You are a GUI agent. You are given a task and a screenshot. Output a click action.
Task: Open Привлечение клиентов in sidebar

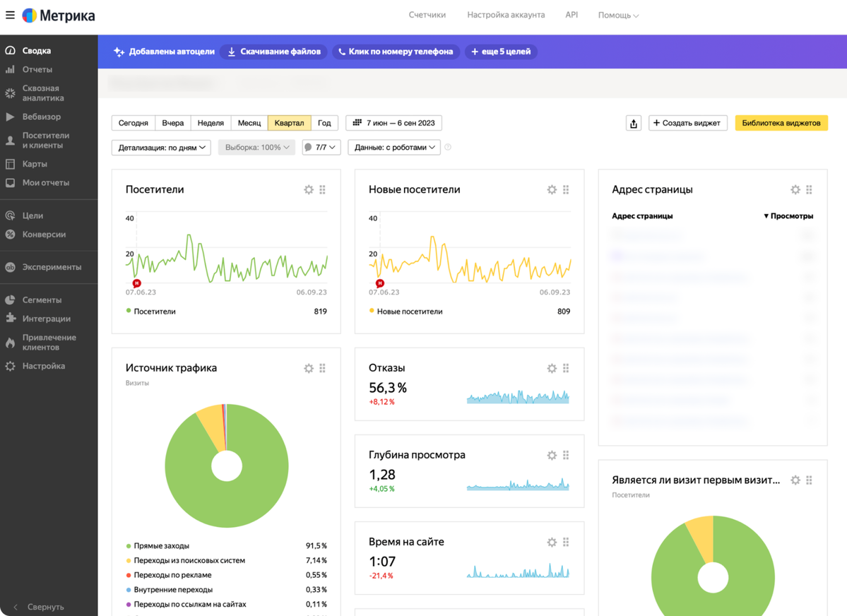pyautogui.click(x=49, y=342)
